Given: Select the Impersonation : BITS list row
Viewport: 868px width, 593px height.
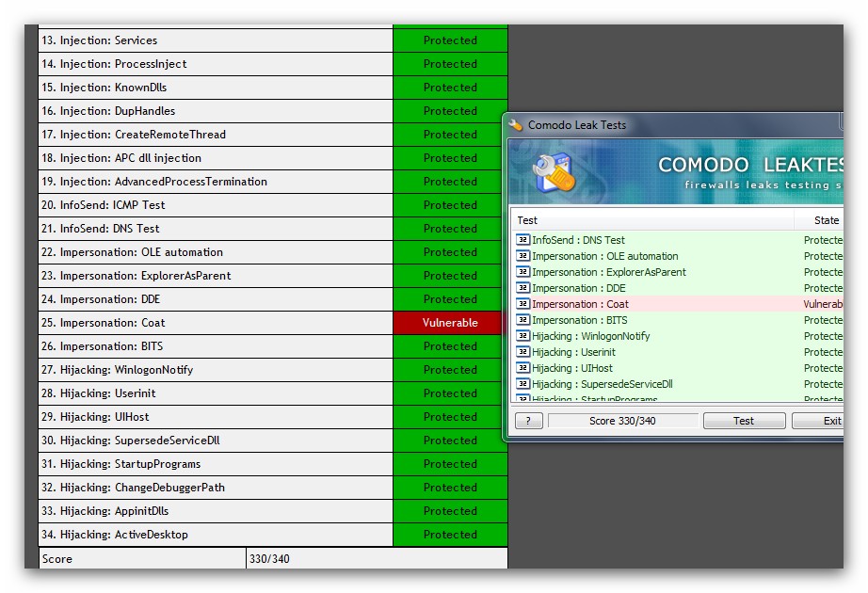Looking at the screenshot, I should tap(678, 320).
